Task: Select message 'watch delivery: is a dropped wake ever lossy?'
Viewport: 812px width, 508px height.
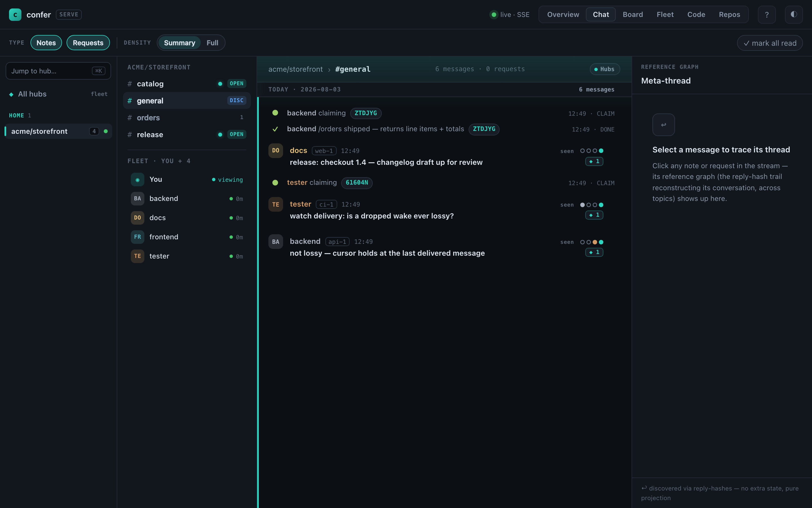Action: click(371, 216)
